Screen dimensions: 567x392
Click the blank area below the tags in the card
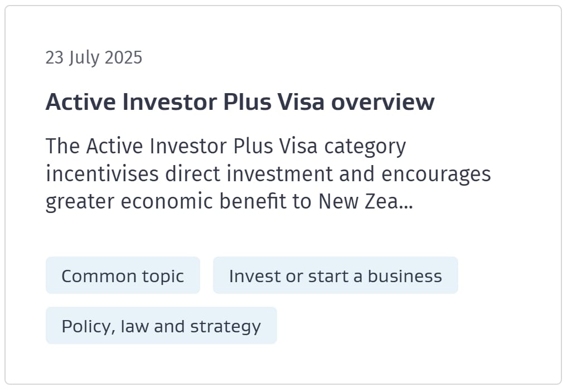pyautogui.click(x=283, y=364)
